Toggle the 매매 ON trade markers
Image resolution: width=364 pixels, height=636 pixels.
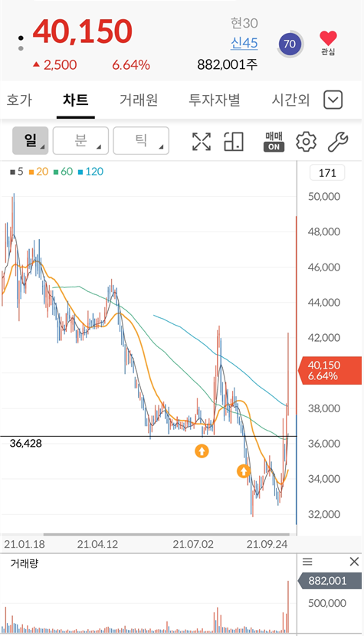274,142
